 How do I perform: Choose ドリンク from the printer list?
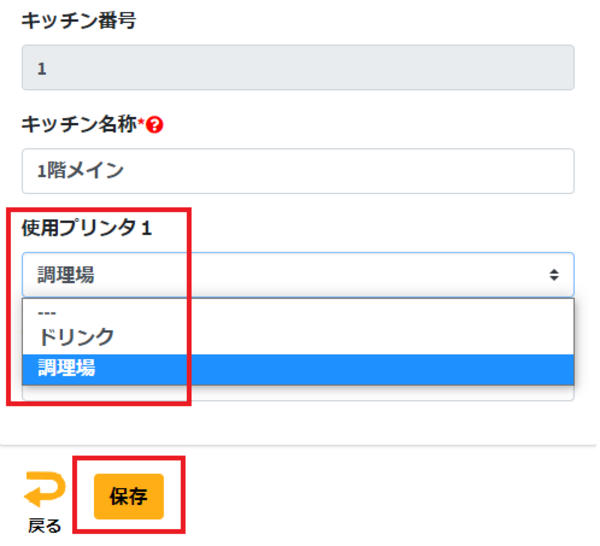[75, 337]
